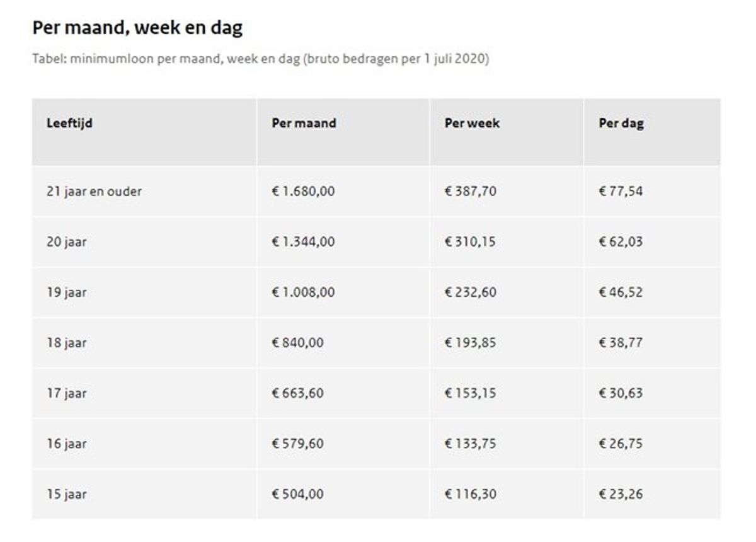Click the € 1.680,00 monthly amount
Image resolution: width=756 pixels, height=542 pixels.
tap(303, 191)
